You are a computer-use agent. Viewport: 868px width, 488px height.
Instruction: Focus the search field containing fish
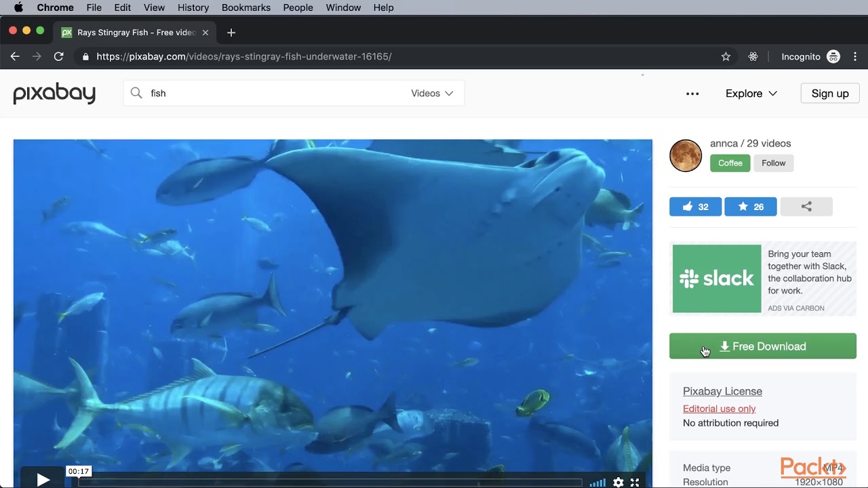click(x=271, y=94)
